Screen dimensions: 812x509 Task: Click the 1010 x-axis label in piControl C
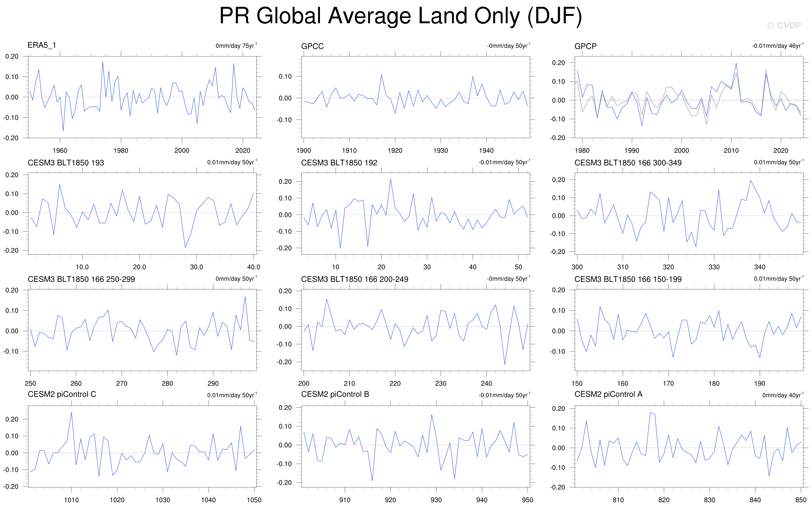(x=71, y=500)
